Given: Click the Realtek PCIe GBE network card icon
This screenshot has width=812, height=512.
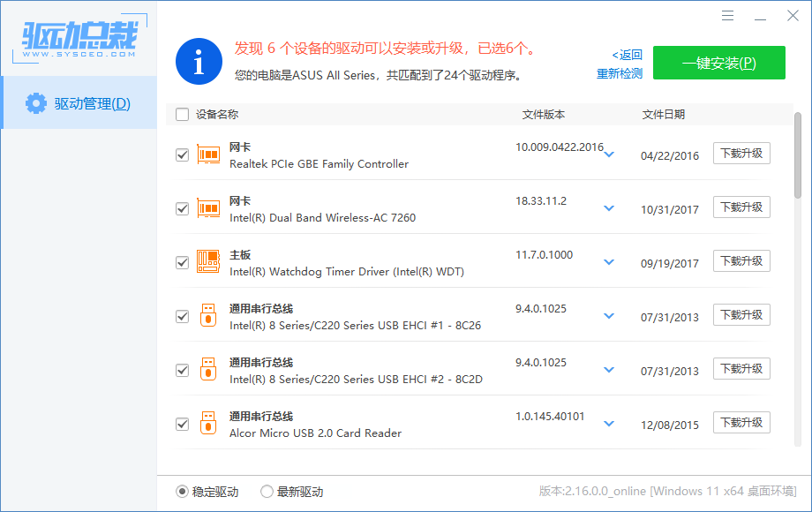Looking at the screenshot, I should (x=208, y=154).
